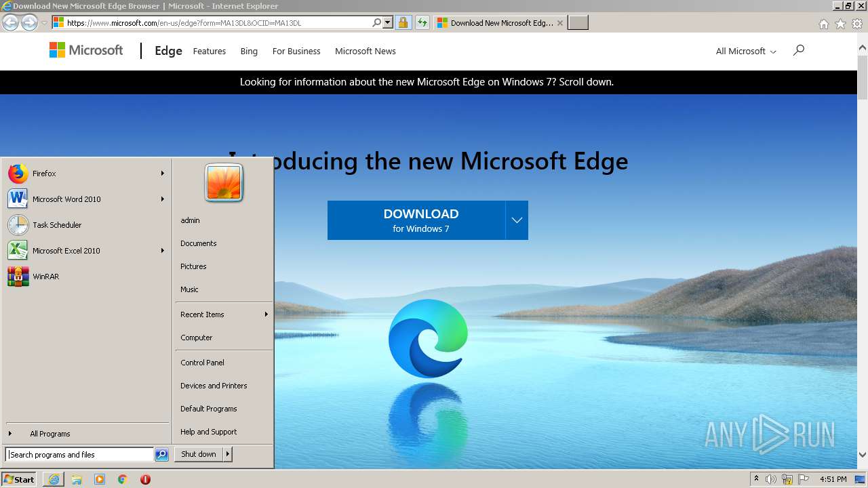Open the Features link in site nav

click(x=210, y=51)
